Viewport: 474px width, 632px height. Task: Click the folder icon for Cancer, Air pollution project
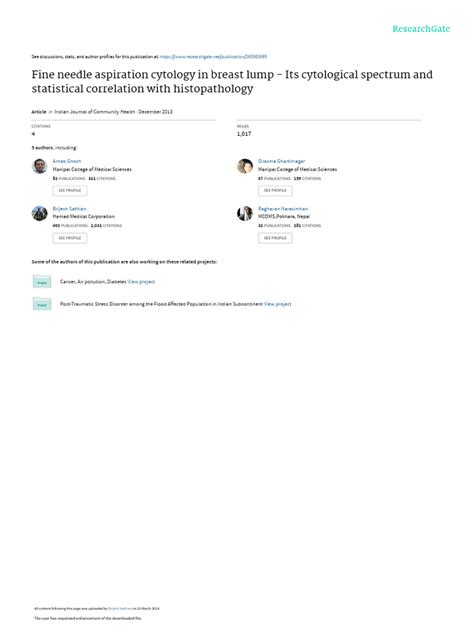point(42,281)
